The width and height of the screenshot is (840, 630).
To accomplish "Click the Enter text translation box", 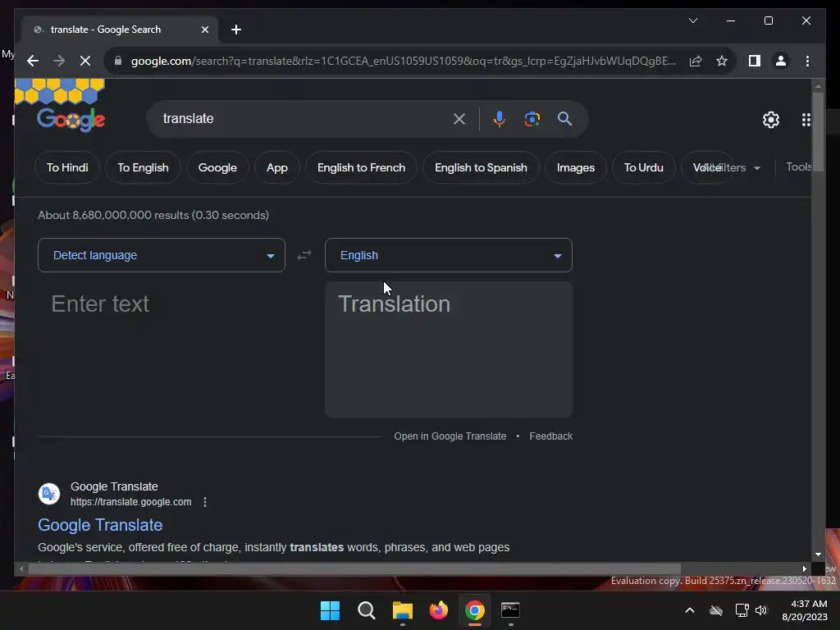I will point(162,349).
